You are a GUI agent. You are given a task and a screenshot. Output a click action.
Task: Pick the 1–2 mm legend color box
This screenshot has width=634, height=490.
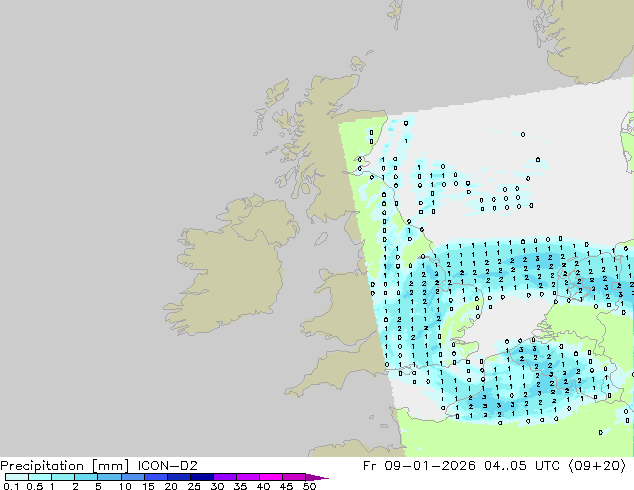coord(63,477)
